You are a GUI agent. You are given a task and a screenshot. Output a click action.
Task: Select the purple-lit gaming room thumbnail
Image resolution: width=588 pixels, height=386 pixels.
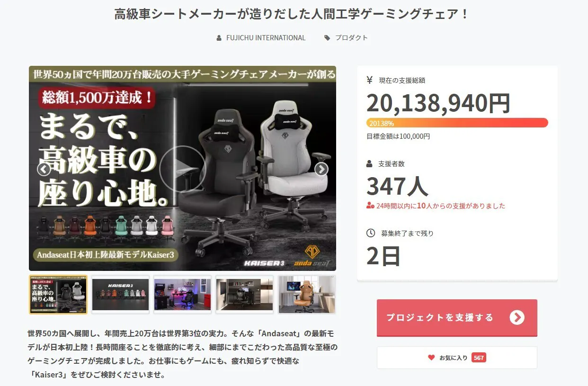(x=182, y=295)
